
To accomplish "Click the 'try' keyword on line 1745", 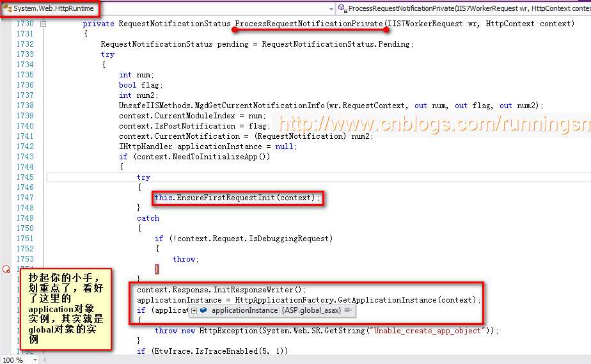I will pos(143,177).
